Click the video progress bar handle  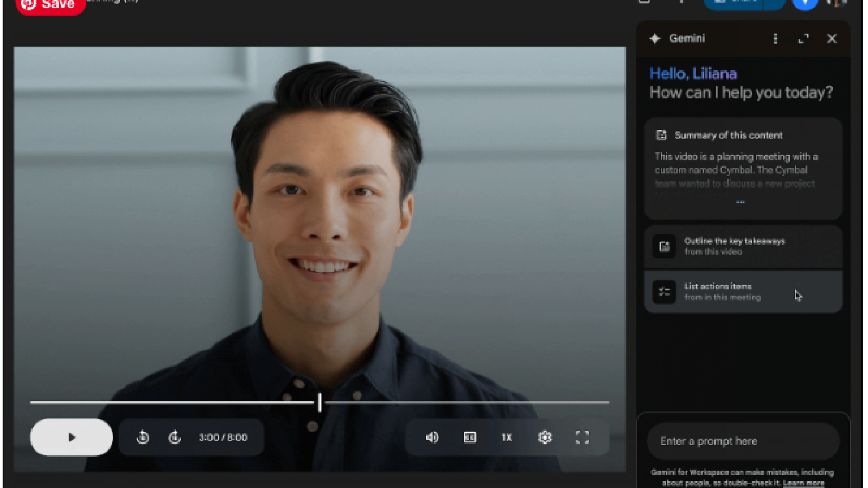320,402
